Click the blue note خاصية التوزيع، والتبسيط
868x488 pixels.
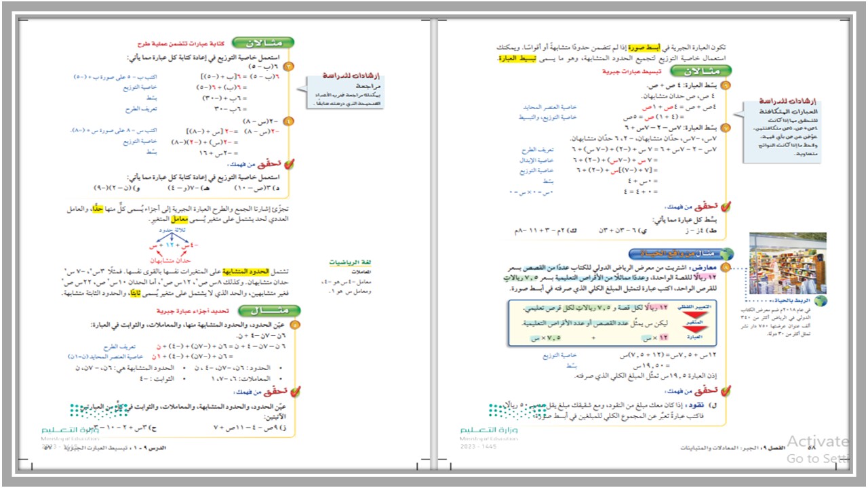[x=547, y=117]
